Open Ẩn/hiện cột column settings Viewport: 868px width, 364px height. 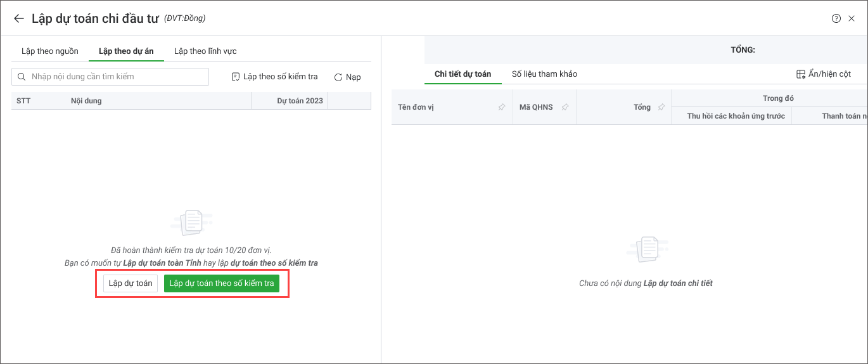(823, 74)
